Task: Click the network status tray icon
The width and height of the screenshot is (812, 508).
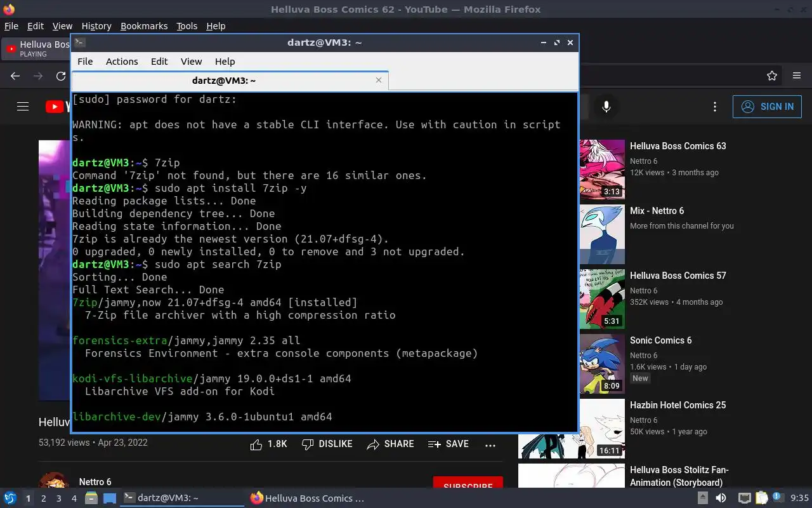Action: (745, 498)
